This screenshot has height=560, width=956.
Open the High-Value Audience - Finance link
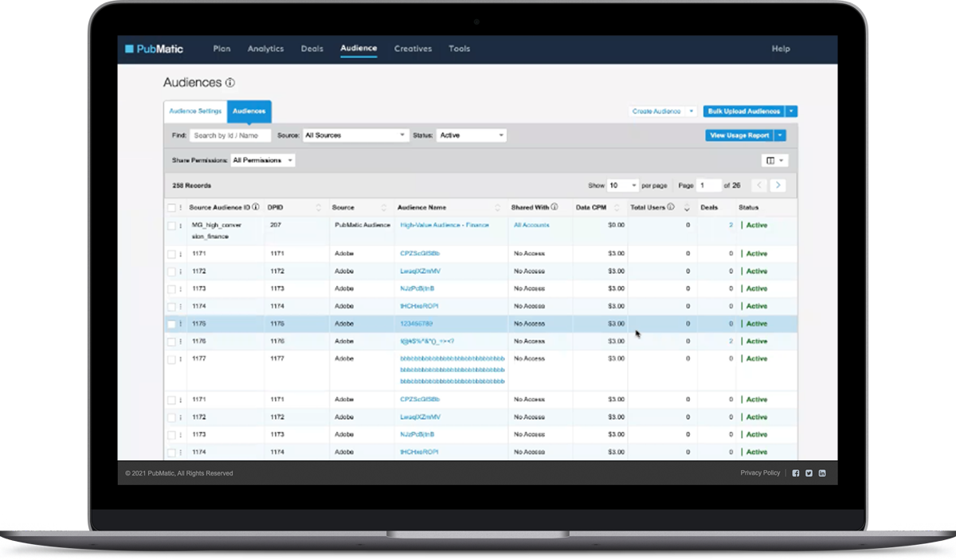(x=445, y=225)
